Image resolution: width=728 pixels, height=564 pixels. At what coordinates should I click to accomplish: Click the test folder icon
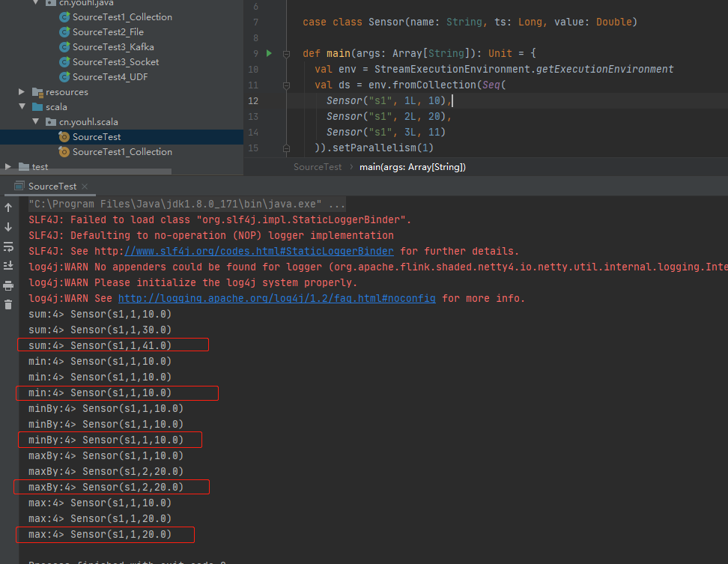pyautogui.click(x=24, y=166)
